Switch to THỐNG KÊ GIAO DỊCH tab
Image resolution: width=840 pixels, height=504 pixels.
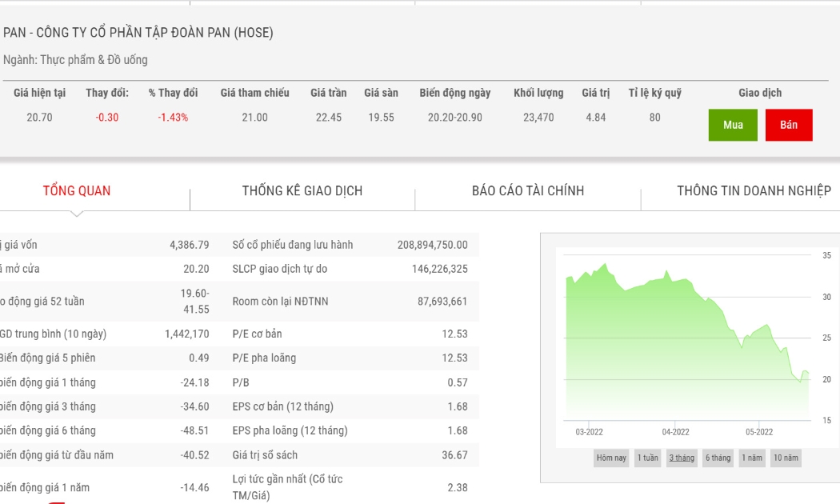[x=302, y=190]
